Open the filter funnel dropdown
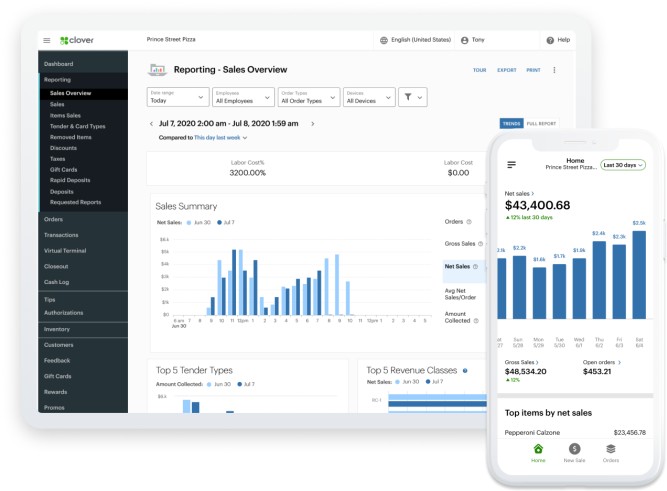The width and height of the screenshot is (667, 491). tap(413, 97)
